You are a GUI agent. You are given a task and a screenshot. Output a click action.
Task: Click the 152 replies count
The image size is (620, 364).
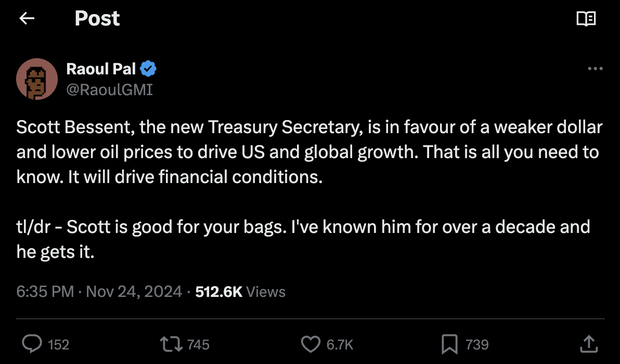[x=58, y=344]
